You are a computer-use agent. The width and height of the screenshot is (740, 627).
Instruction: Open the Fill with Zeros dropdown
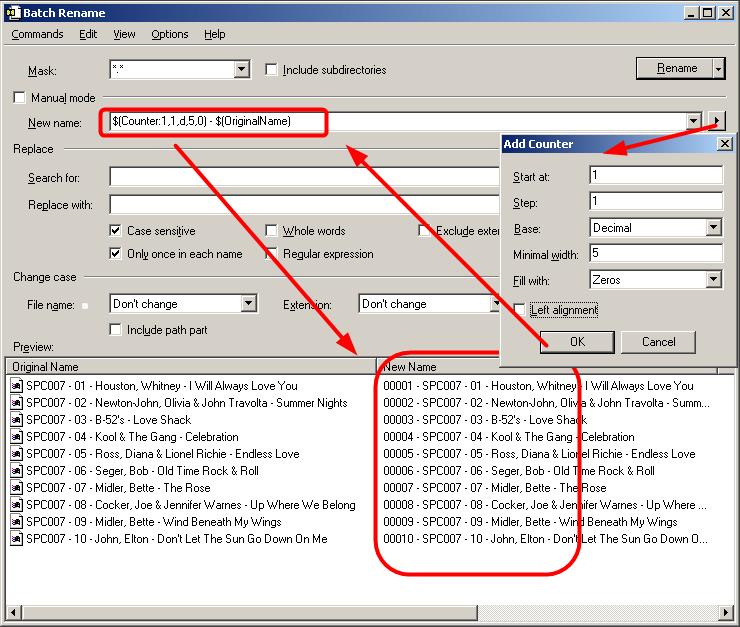point(713,280)
